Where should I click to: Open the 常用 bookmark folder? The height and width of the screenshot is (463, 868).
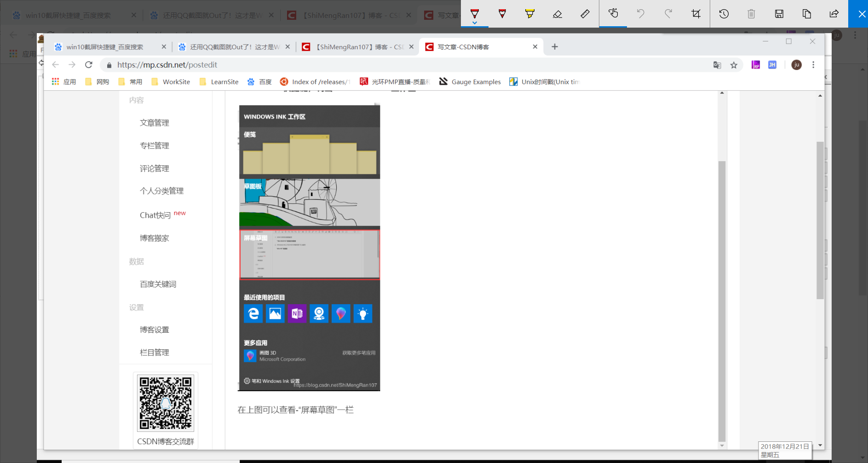[x=130, y=82]
